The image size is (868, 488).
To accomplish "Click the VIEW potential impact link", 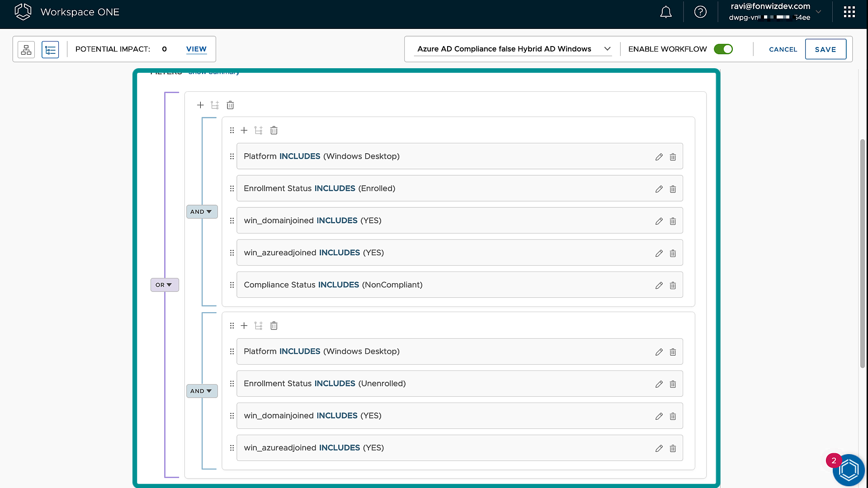I will (x=196, y=49).
